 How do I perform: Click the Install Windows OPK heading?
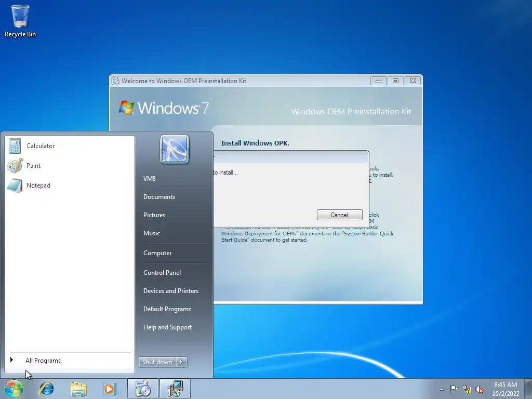(x=255, y=143)
